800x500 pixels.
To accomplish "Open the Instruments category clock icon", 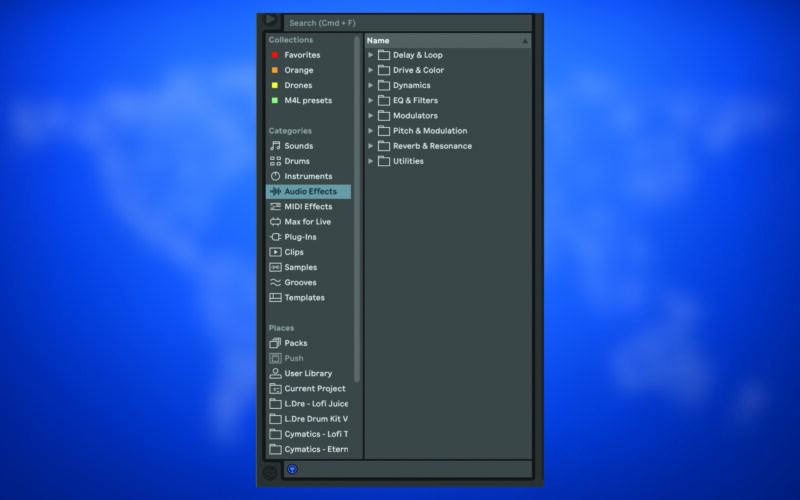I will pos(276,177).
